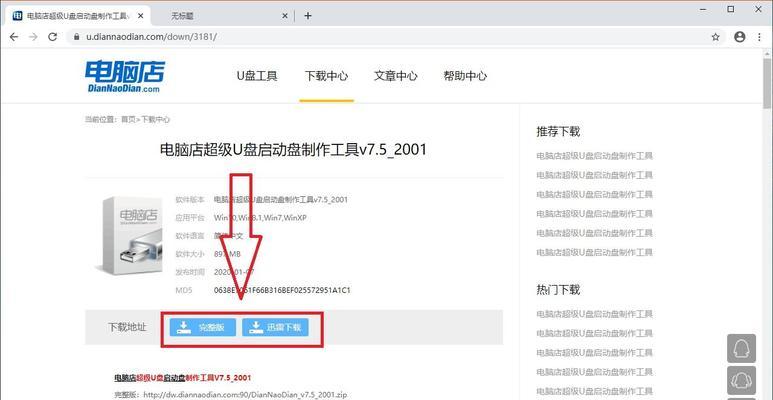Click the 软件大小 label
This screenshot has height=400, width=773.
click(x=189, y=254)
